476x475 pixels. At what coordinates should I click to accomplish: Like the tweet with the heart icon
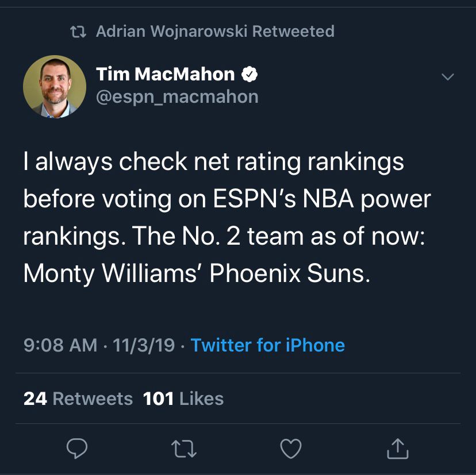click(x=290, y=449)
